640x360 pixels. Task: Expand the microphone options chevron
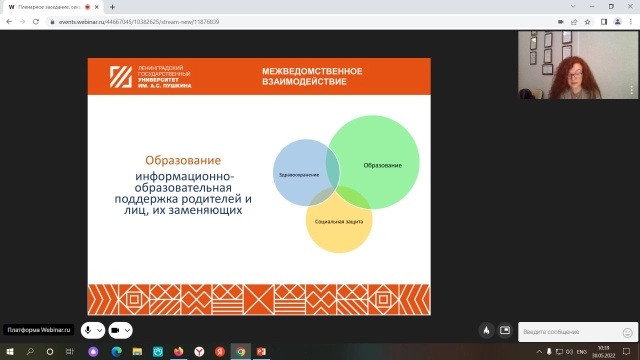pos(100,330)
